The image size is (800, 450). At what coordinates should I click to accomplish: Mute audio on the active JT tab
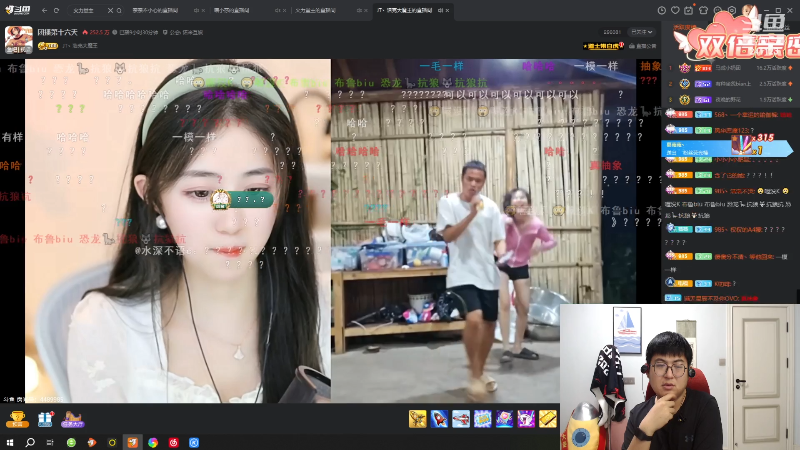point(440,10)
